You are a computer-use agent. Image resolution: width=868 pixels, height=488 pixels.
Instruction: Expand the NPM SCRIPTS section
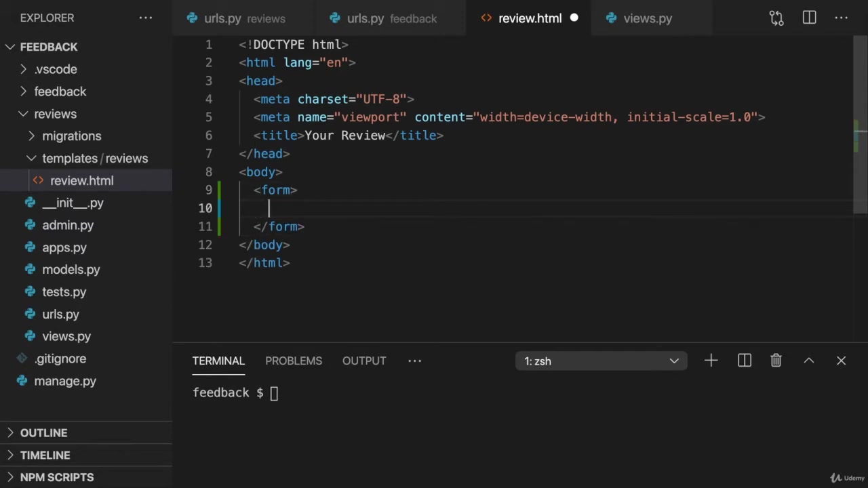pyautogui.click(x=56, y=478)
